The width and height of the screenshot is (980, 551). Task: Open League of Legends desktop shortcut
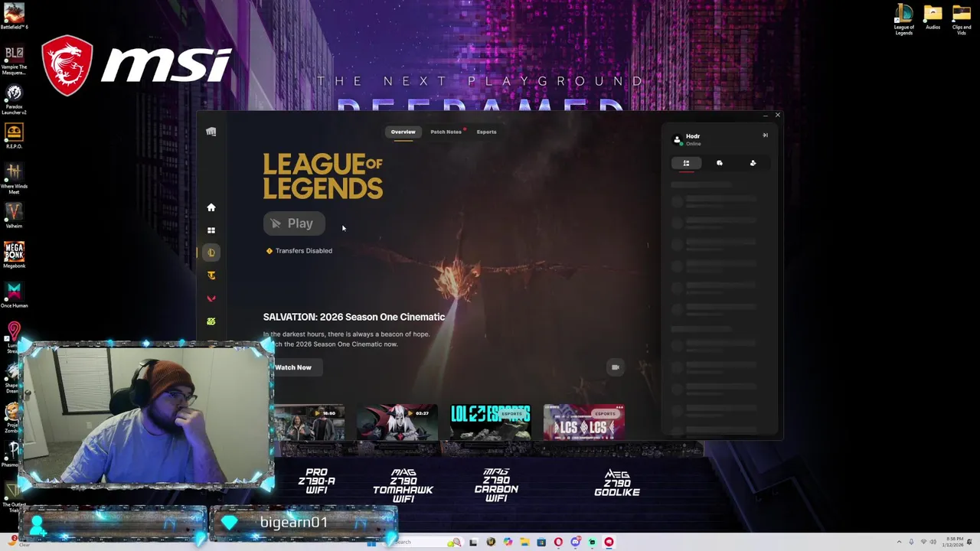[904, 20]
